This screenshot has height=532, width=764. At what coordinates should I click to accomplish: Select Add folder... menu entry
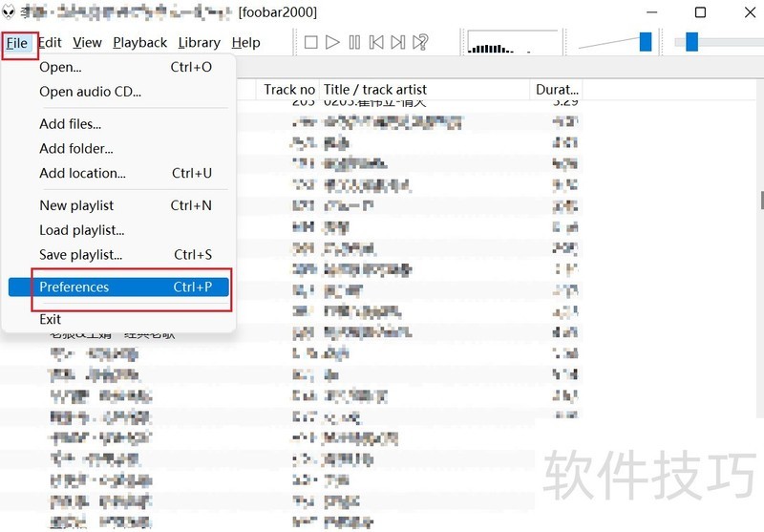118,149
